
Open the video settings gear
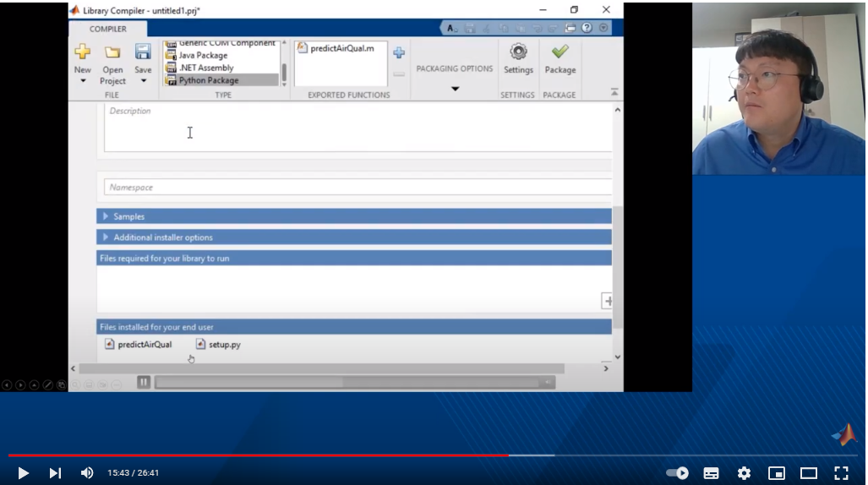click(744, 473)
